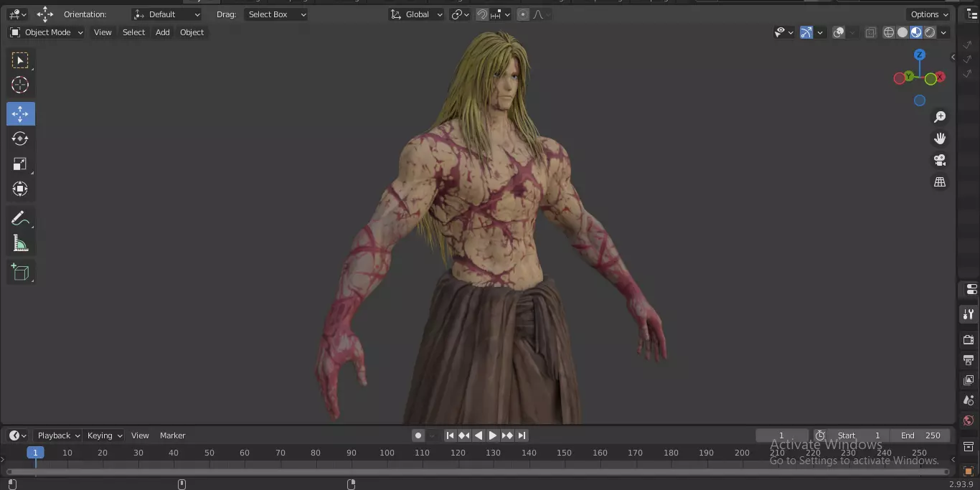Image resolution: width=980 pixels, height=490 pixels.
Task: Open Collection properties tab icon
Action: coord(969,447)
